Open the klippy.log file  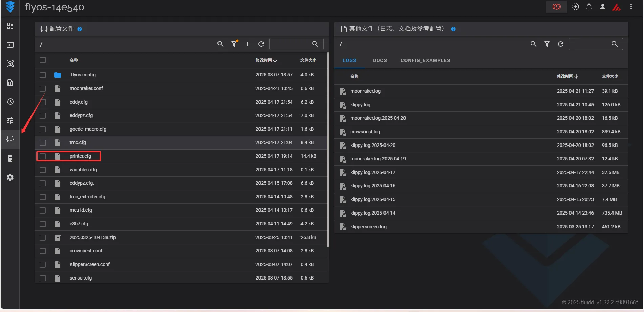point(360,105)
